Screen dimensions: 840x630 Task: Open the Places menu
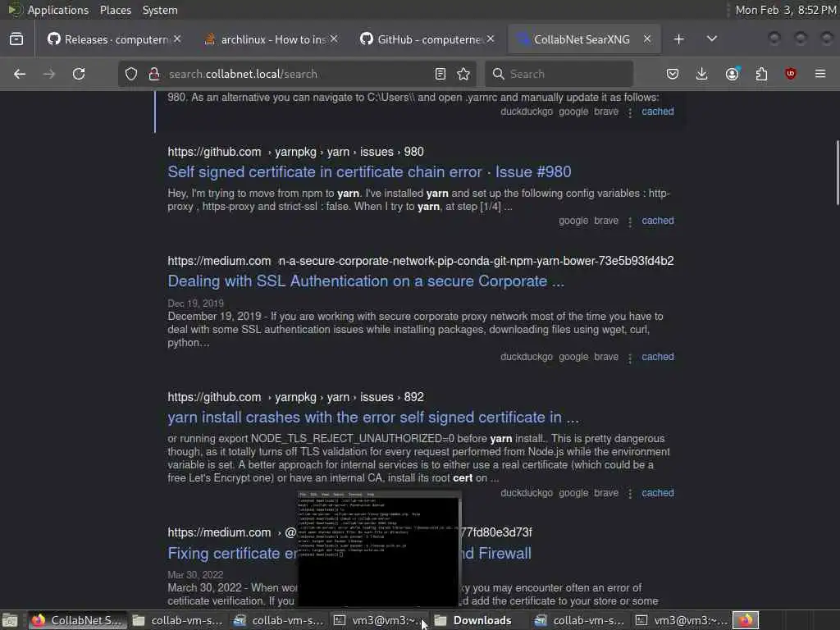click(x=115, y=10)
